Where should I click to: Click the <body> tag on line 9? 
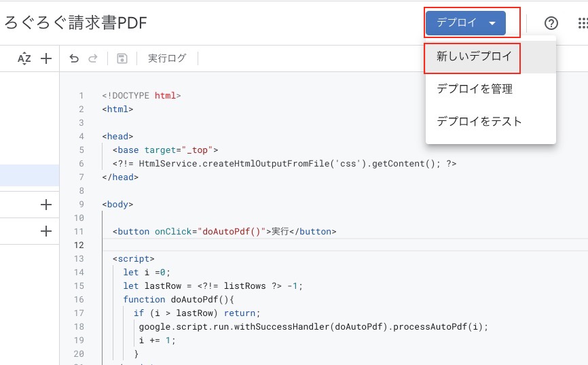117,205
